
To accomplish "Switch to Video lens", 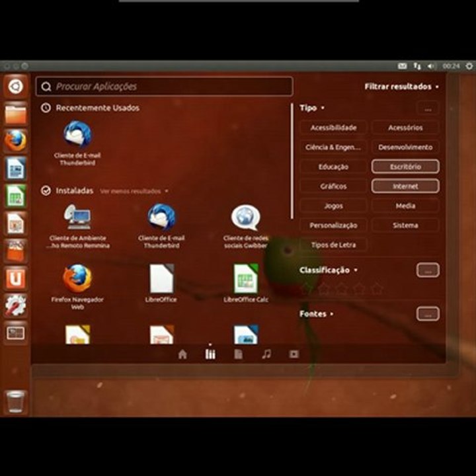I will [294, 354].
